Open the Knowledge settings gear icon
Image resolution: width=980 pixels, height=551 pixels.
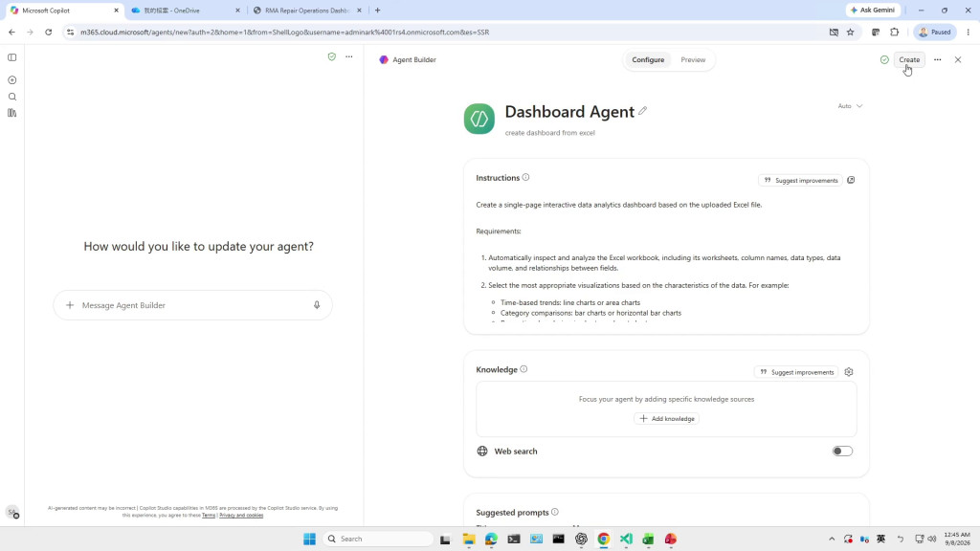click(x=849, y=372)
